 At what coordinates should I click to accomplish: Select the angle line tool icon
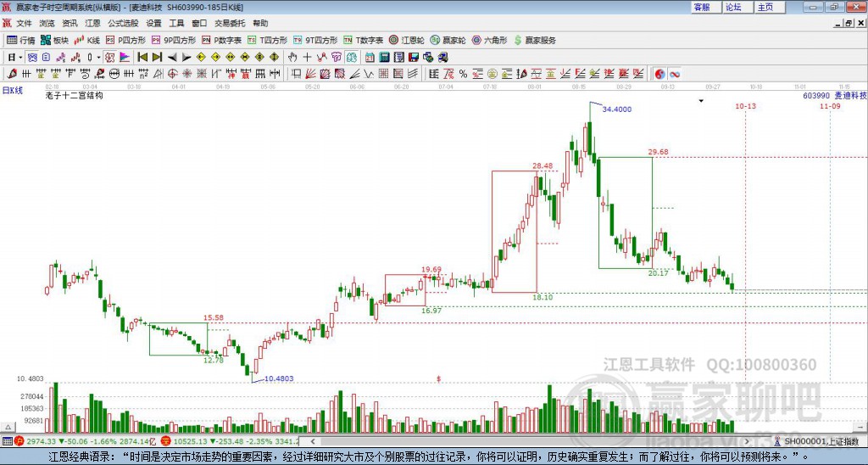pos(354,74)
